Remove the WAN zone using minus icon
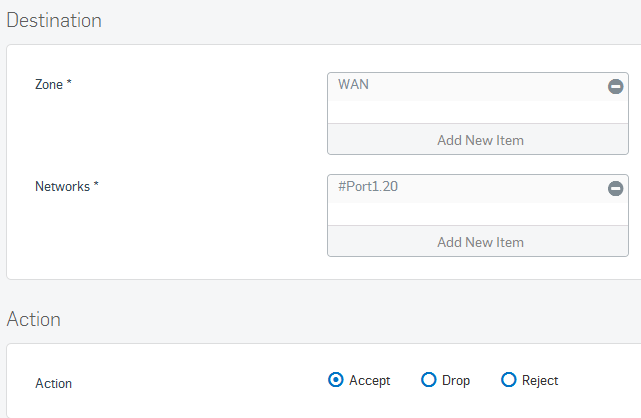 pos(615,86)
